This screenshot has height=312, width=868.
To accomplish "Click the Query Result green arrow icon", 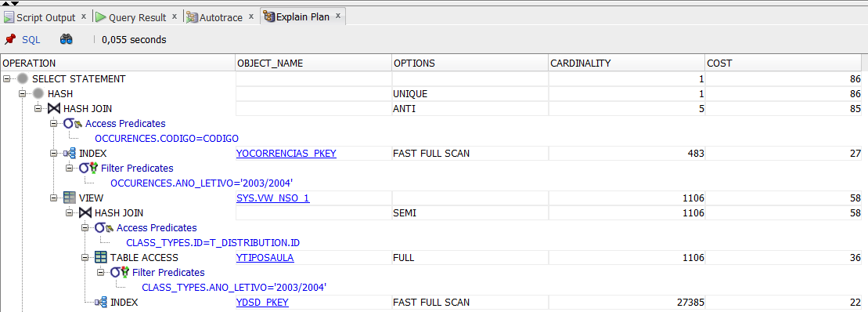I will 101,17.
